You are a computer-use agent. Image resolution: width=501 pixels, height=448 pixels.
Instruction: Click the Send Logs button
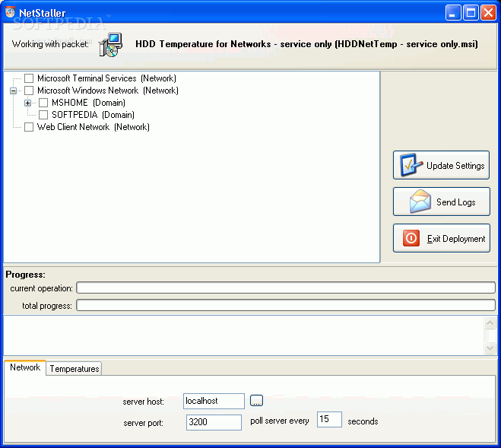[441, 202]
